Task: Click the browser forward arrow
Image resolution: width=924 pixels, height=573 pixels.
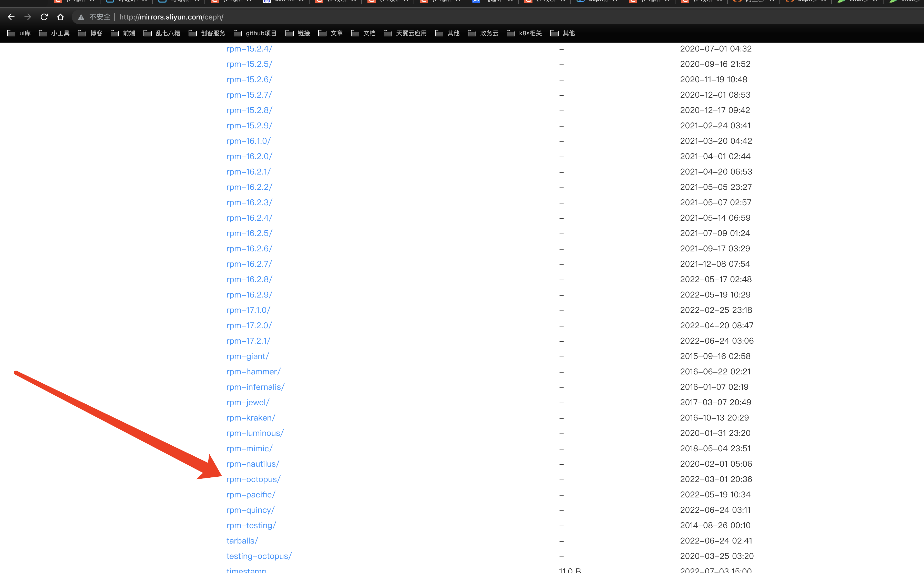Action: [28, 17]
